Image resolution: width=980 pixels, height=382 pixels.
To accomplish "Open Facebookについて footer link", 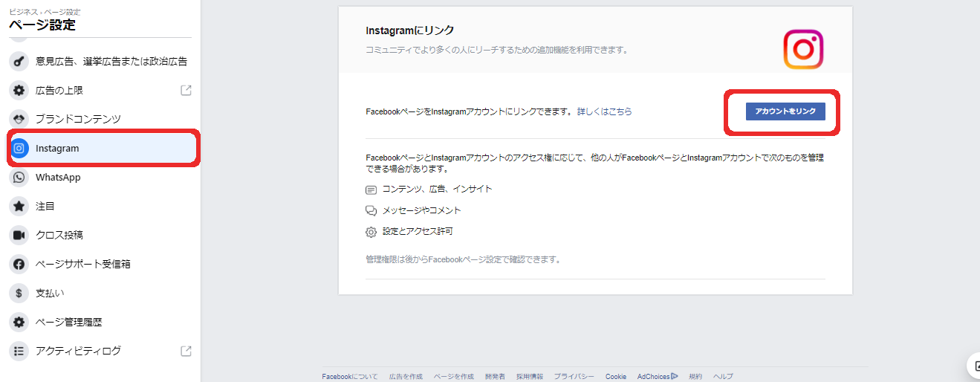I will tap(350, 377).
